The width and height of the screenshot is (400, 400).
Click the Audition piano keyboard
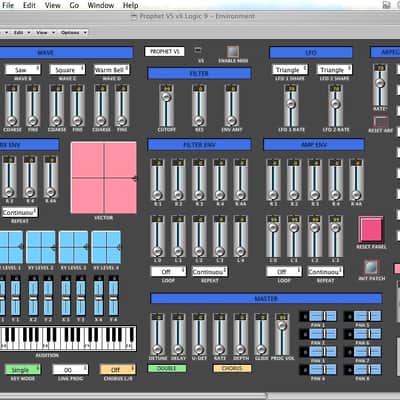[x=68, y=339]
